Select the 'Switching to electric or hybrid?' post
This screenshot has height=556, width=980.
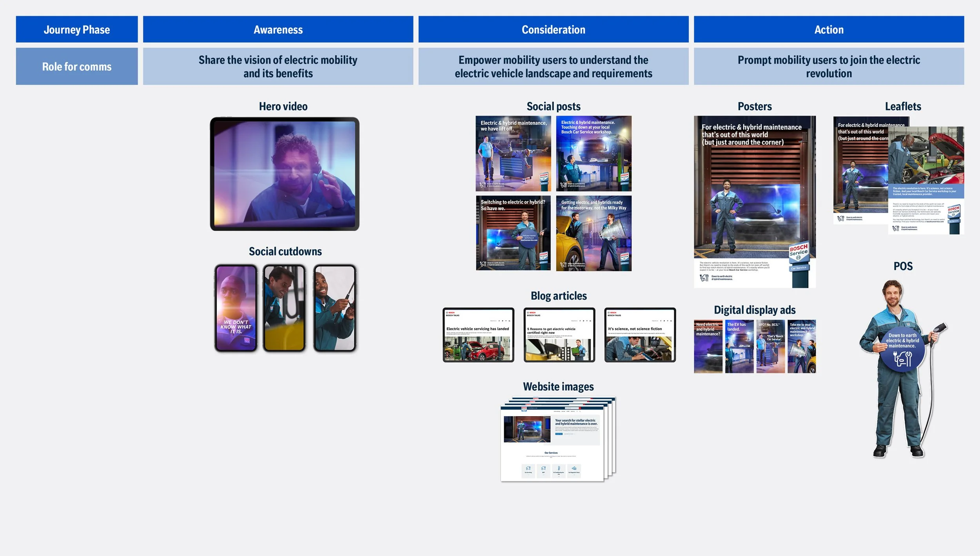pyautogui.click(x=513, y=233)
